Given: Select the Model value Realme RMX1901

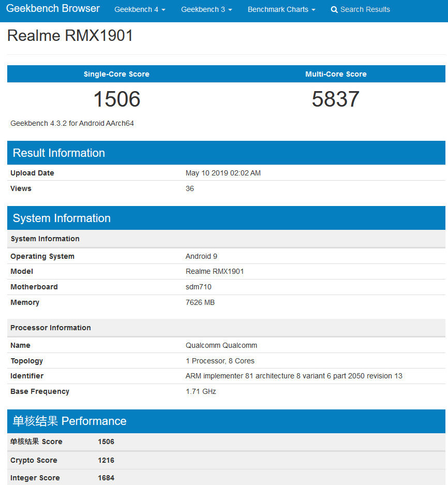Looking at the screenshot, I should point(215,272).
